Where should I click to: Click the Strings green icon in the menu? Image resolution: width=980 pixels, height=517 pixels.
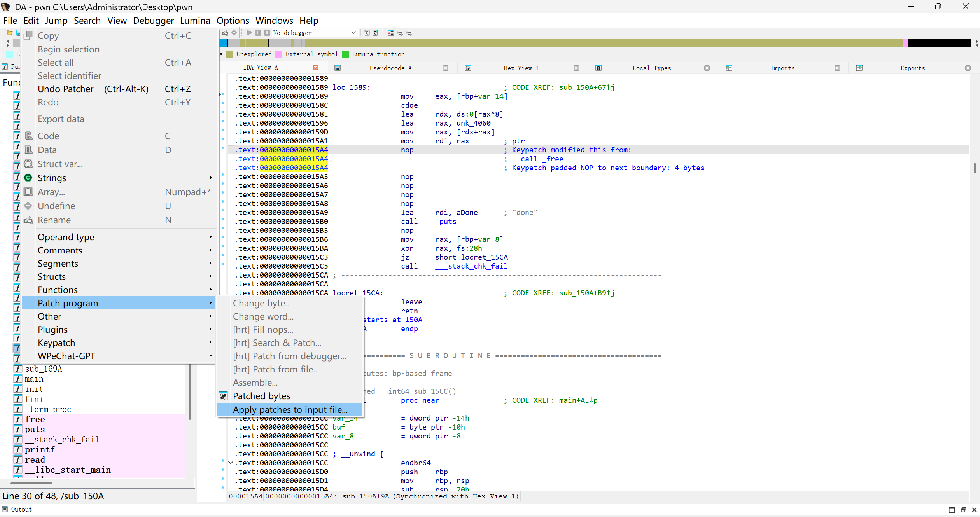click(28, 178)
